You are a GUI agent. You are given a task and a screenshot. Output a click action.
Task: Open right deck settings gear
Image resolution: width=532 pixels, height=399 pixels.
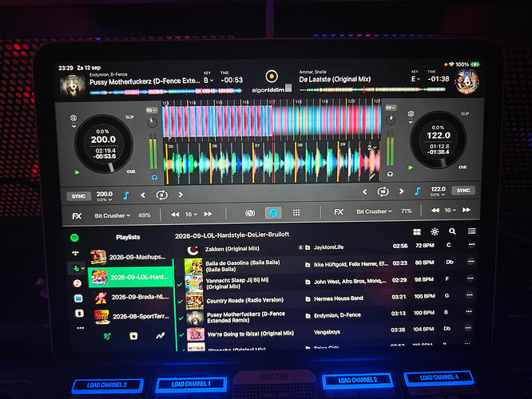click(411, 113)
